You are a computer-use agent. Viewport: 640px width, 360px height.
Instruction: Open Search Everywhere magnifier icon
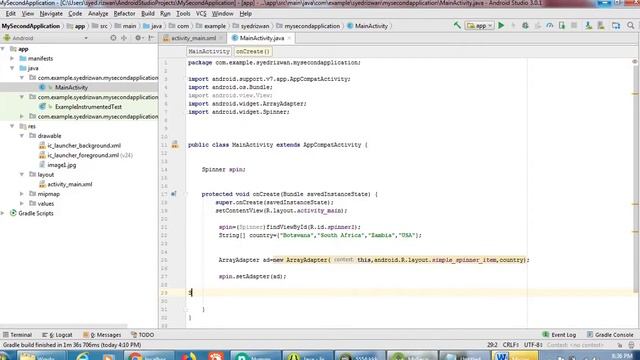click(631, 26)
